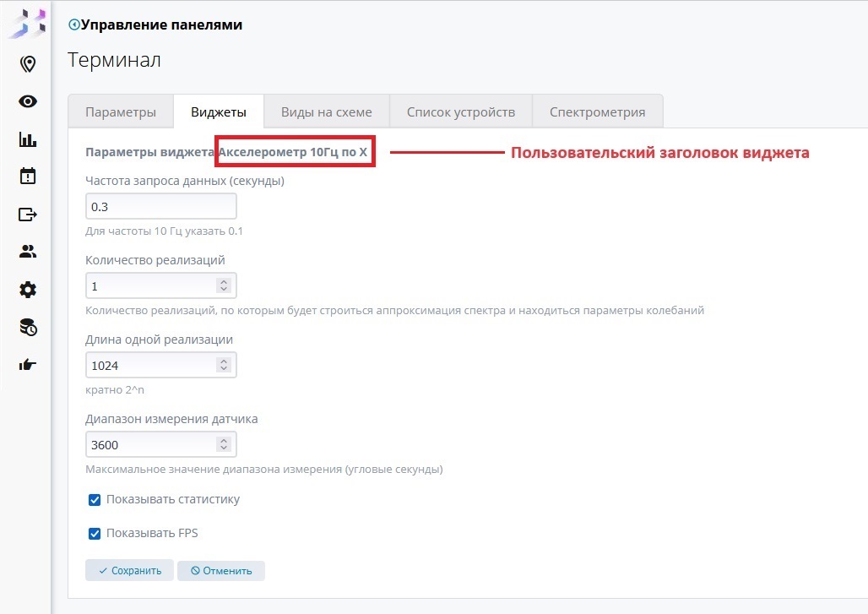The height and width of the screenshot is (614, 868).
Task: Switch to the Параметры tab
Action: (121, 112)
